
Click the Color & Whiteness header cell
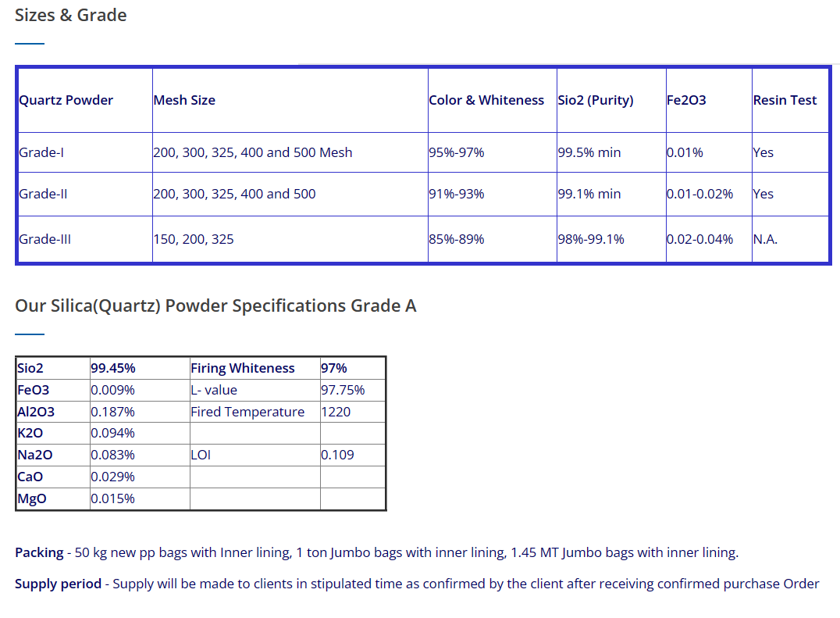pos(493,100)
